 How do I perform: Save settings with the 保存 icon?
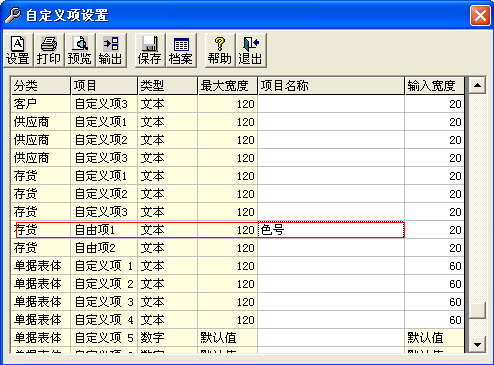click(x=150, y=50)
